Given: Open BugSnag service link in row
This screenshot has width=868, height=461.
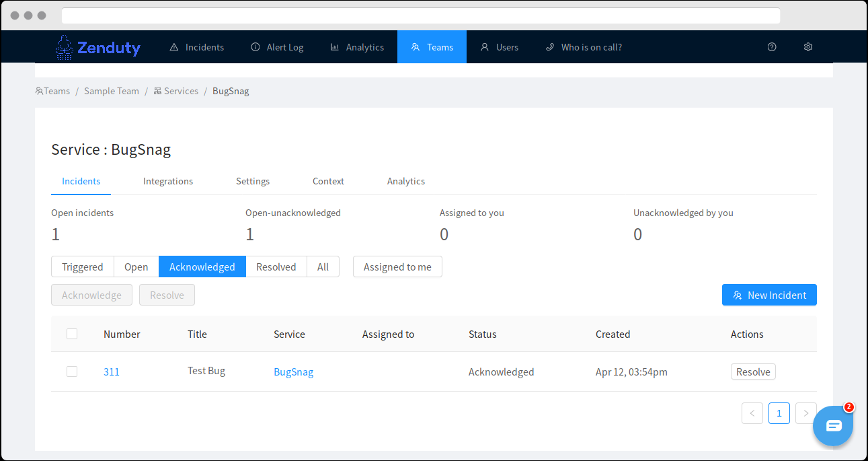Looking at the screenshot, I should [294, 371].
